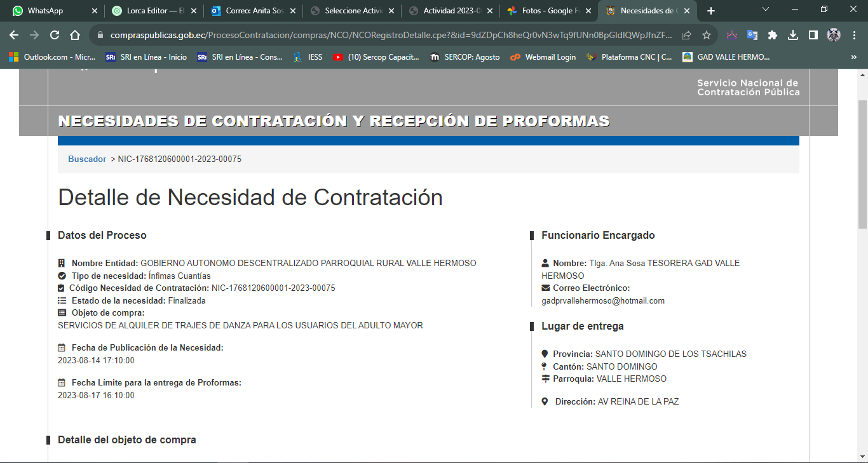Viewport: 868px width, 463px height.
Task: Go to the browser home page
Action: point(75,36)
